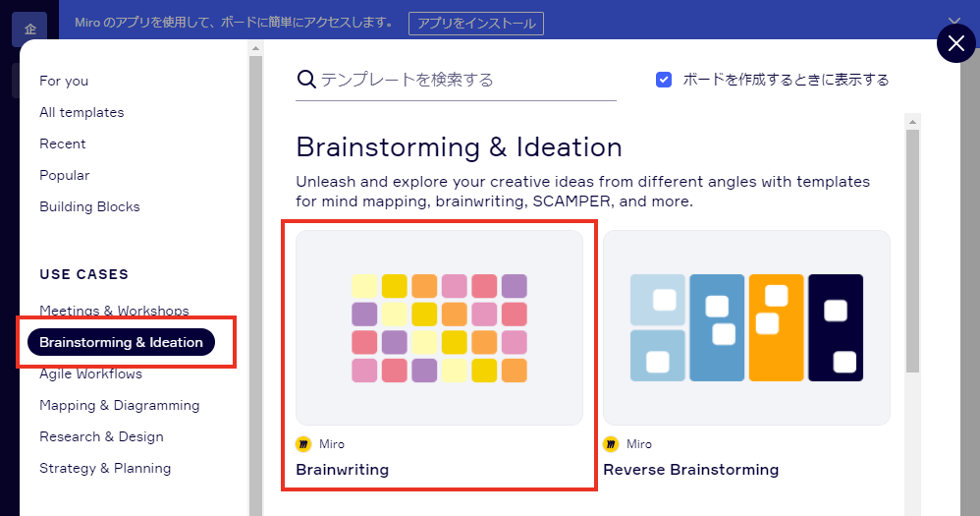Select the Brainwriting template thumbnail
The width and height of the screenshot is (980, 516).
point(439,327)
